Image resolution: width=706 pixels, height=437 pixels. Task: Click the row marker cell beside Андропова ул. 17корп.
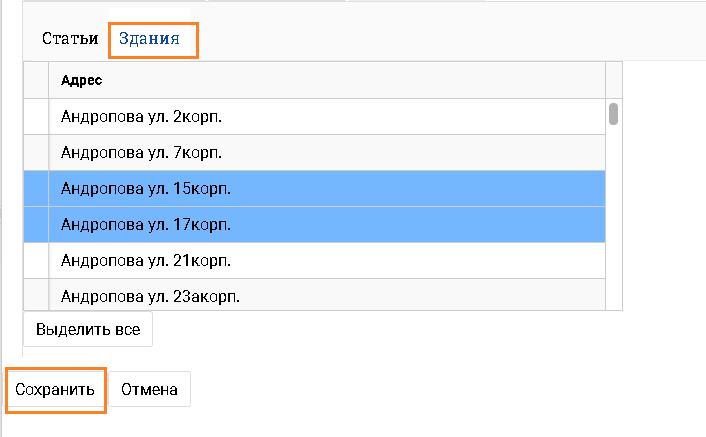[x=36, y=224]
